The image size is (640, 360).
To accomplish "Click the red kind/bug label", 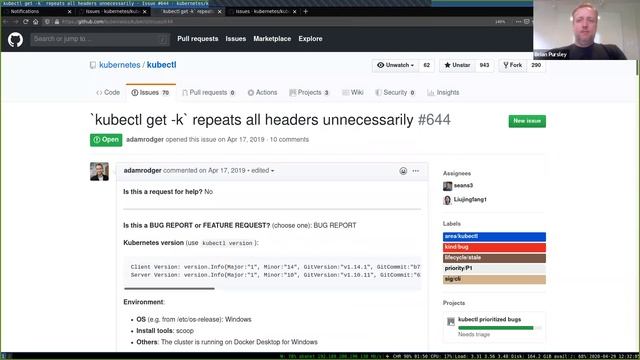I will pyautogui.click(x=494, y=247).
